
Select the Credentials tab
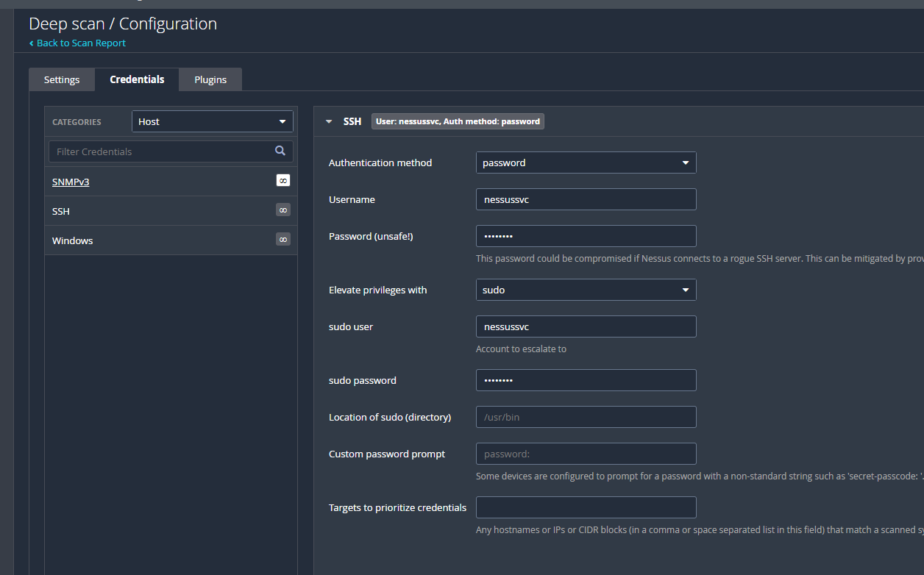tap(137, 79)
